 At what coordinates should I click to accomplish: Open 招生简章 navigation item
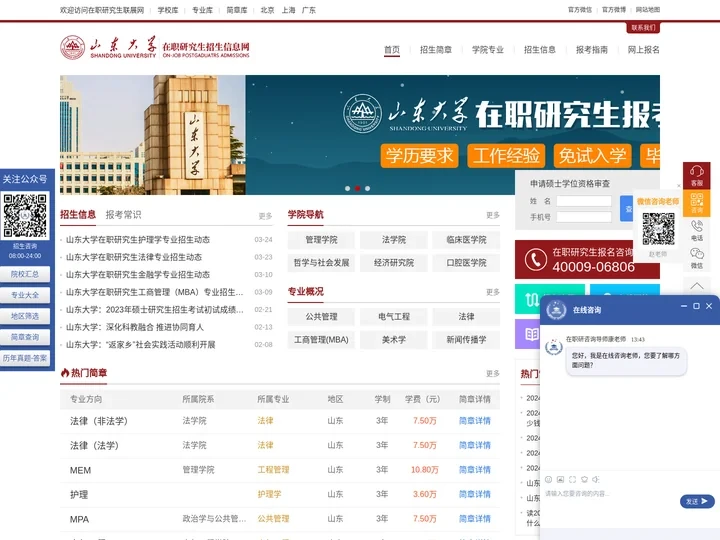(436, 50)
